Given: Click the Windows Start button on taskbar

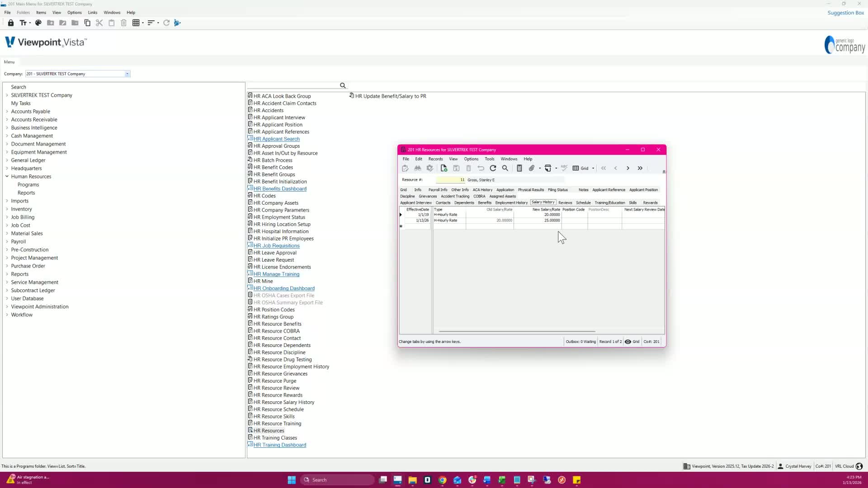Looking at the screenshot, I should pyautogui.click(x=292, y=480).
